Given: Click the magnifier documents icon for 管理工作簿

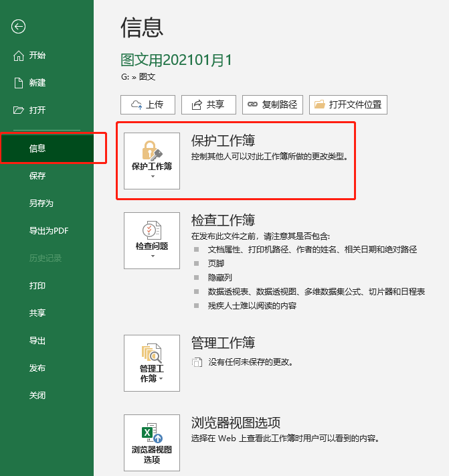Looking at the screenshot, I should pyautogui.click(x=152, y=353).
